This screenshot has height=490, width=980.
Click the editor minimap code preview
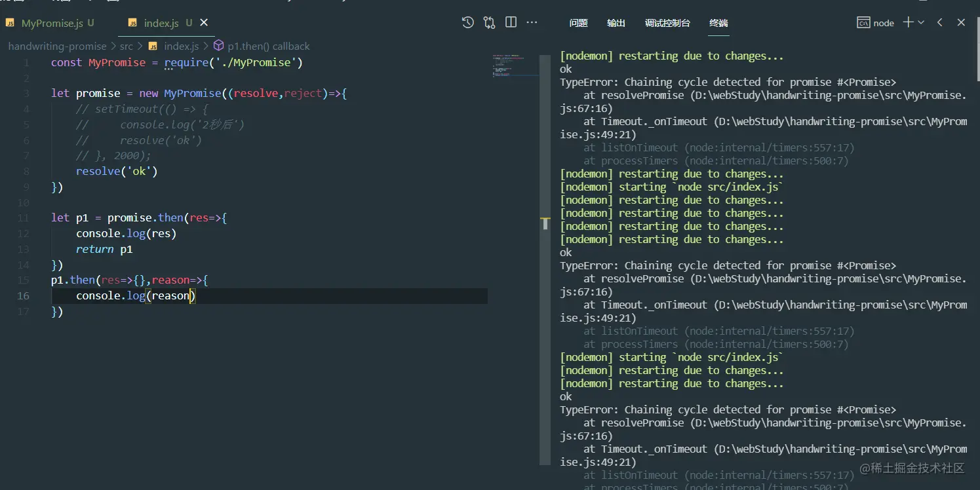click(x=515, y=66)
